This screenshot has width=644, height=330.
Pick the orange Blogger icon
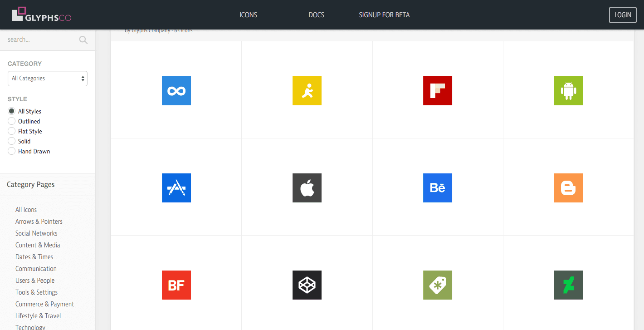(568, 188)
